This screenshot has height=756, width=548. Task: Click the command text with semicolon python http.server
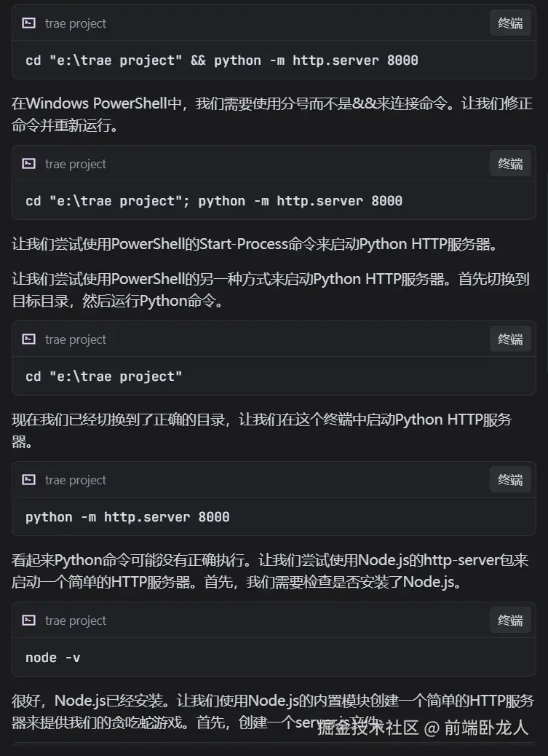(x=214, y=200)
